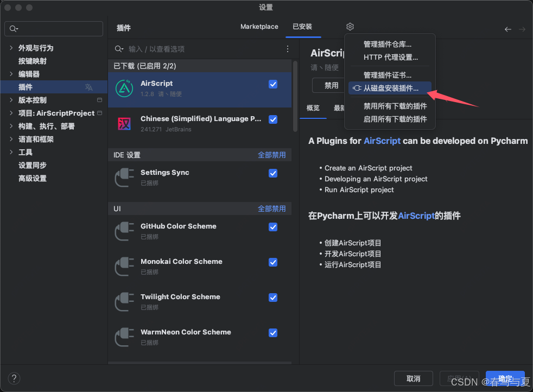The height and width of the screenshot is (392, 533).
Task: Select the Settings Sync plugin row
Action: coord(200,178)
